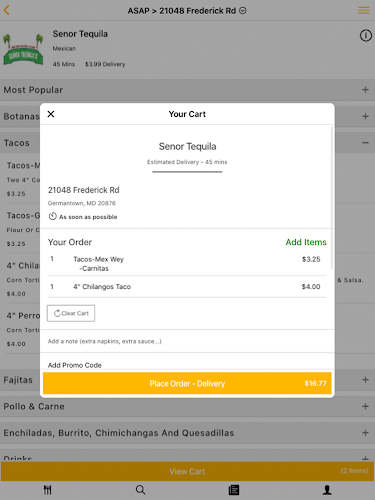Tap the As soon as possible clock icon

(52, 216)
